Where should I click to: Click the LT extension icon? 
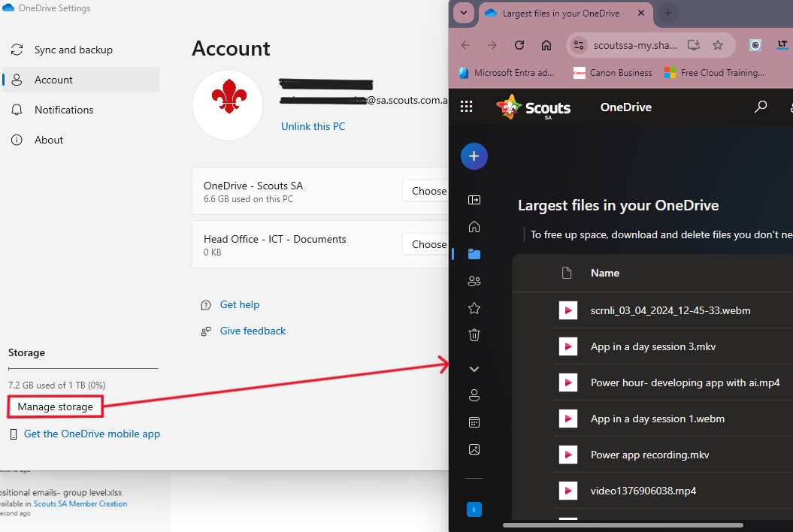(x=782, y=45)
